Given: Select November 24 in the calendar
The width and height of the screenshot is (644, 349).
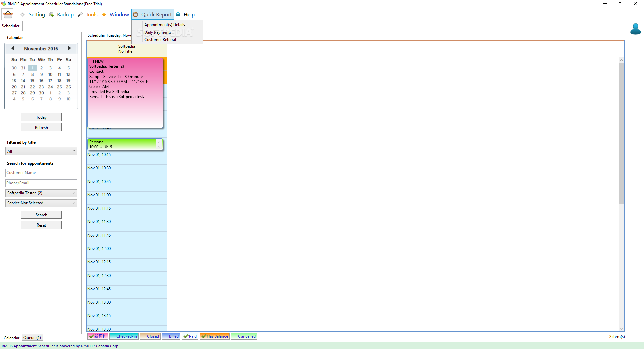Looking at the screenshot, I should pyautogui.click(x=50, y=87).
